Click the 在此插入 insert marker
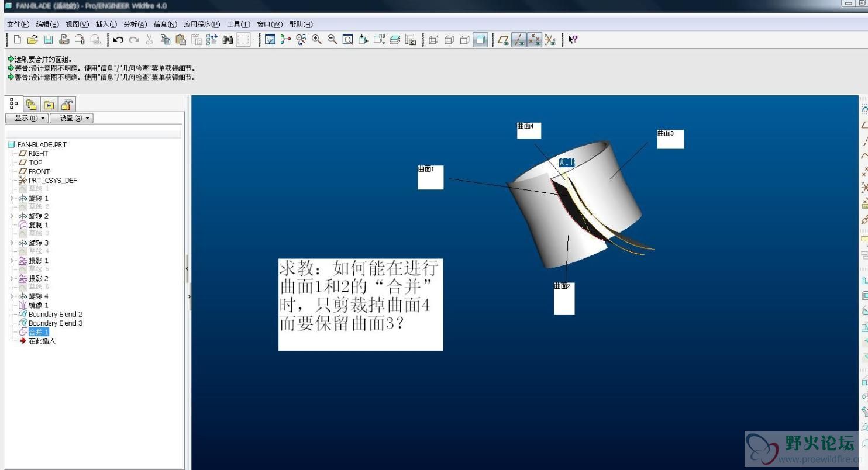 (x=42, y=341)
